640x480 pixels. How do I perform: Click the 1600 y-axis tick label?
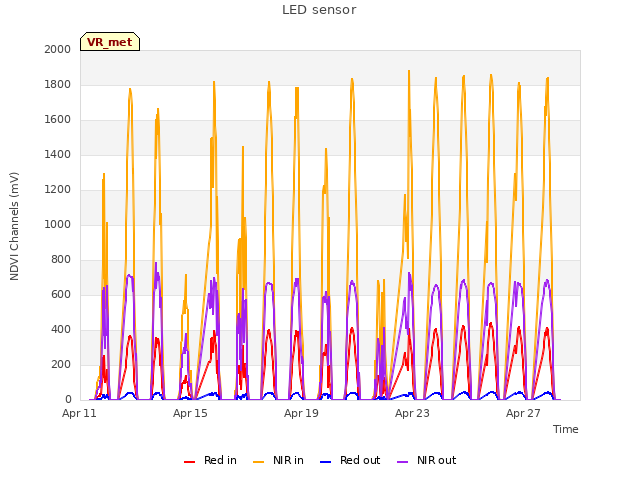tap(58, 120)
